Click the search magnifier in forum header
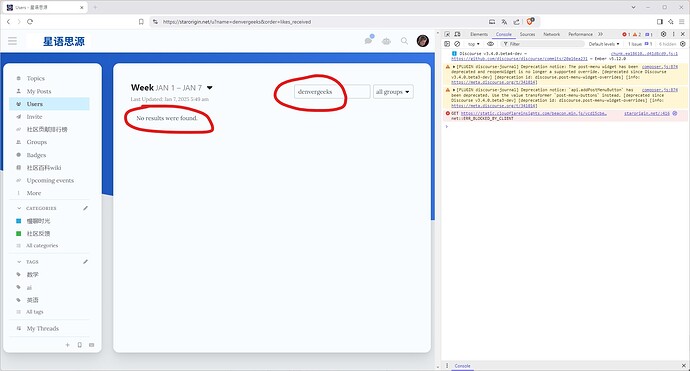Viewport: 690px width, 371px height. (404, 41)
